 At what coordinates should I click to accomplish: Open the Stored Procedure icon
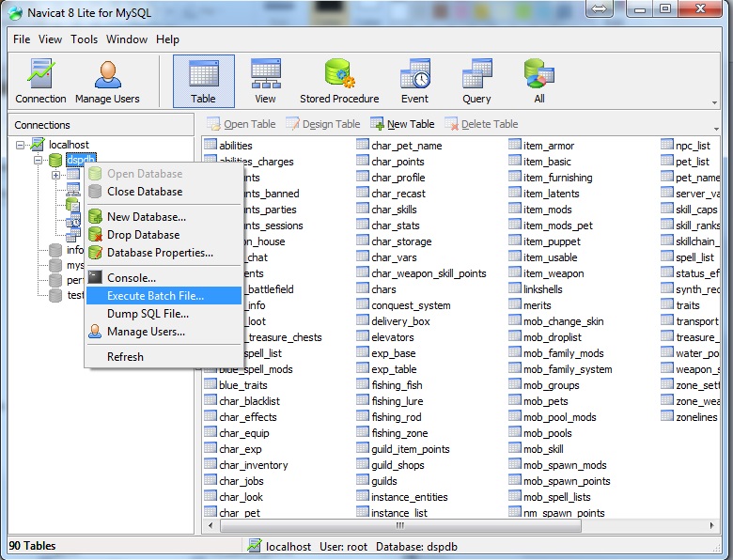pos(339,81)
